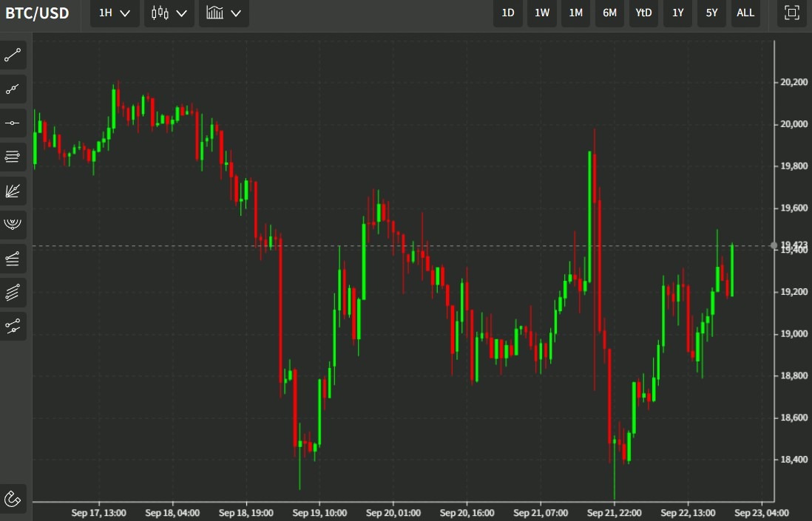812x521 pixels.
Task: Set chart range to 1Y
Action: pos(678,13)
